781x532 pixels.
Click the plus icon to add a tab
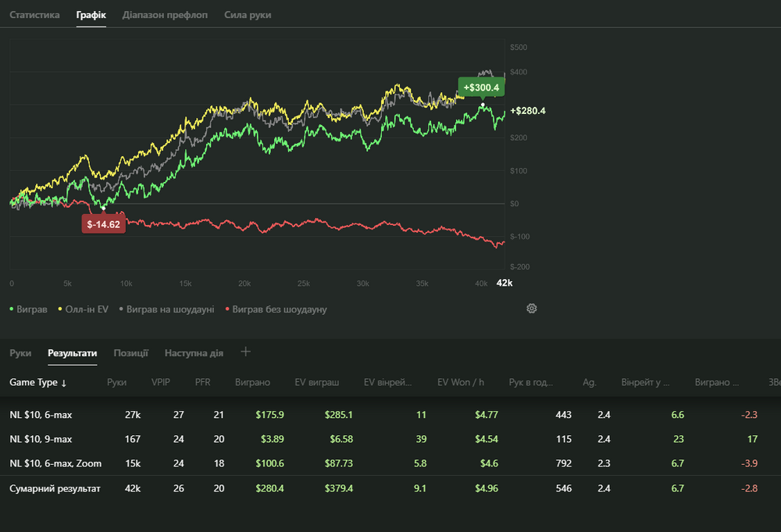click(x=245, y=352)
